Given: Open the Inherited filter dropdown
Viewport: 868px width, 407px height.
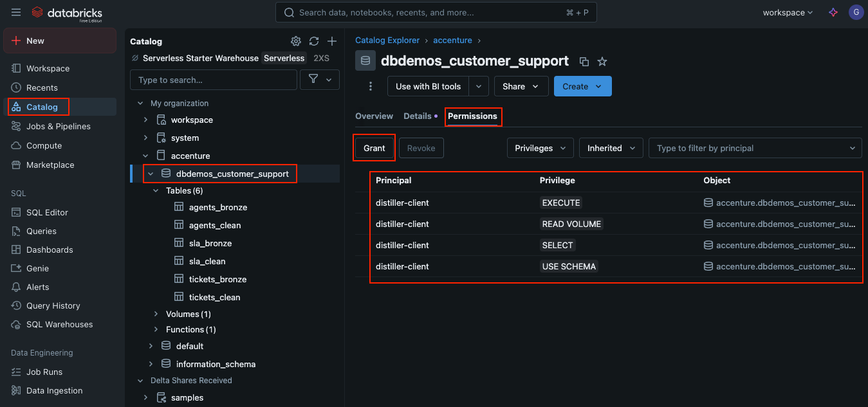Looking at the screenshot, I should tap(611, 148).
